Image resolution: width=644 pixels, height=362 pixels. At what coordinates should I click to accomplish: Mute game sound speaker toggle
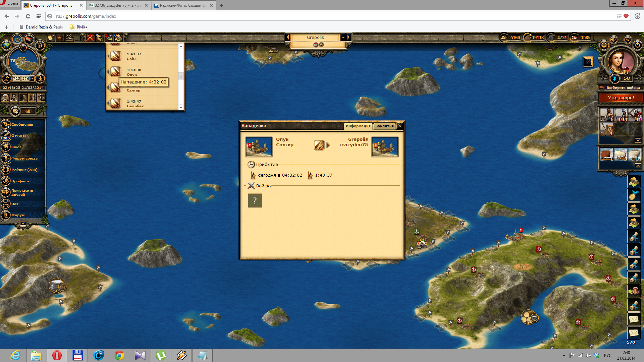coord(614,40)
